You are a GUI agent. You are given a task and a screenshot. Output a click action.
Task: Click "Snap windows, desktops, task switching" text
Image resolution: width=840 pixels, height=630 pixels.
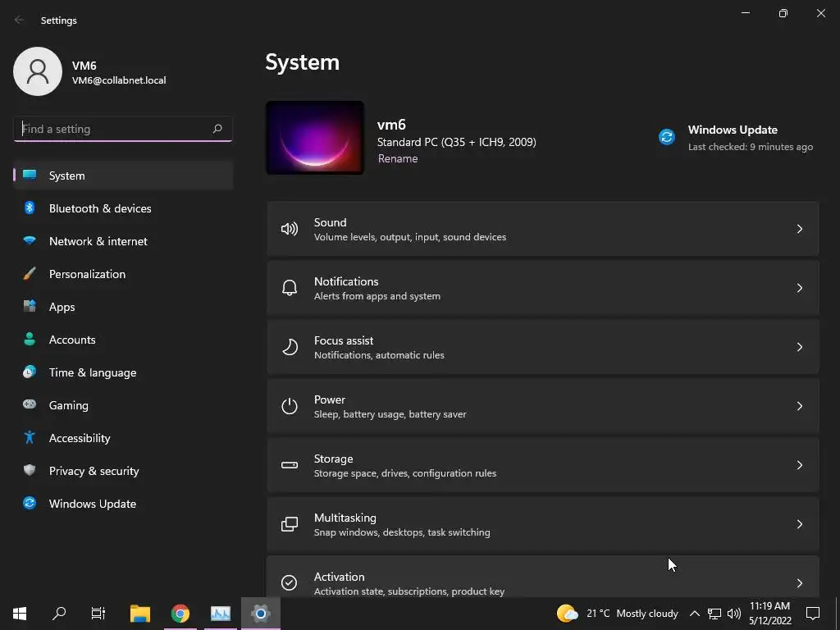(x=402, y=532)
